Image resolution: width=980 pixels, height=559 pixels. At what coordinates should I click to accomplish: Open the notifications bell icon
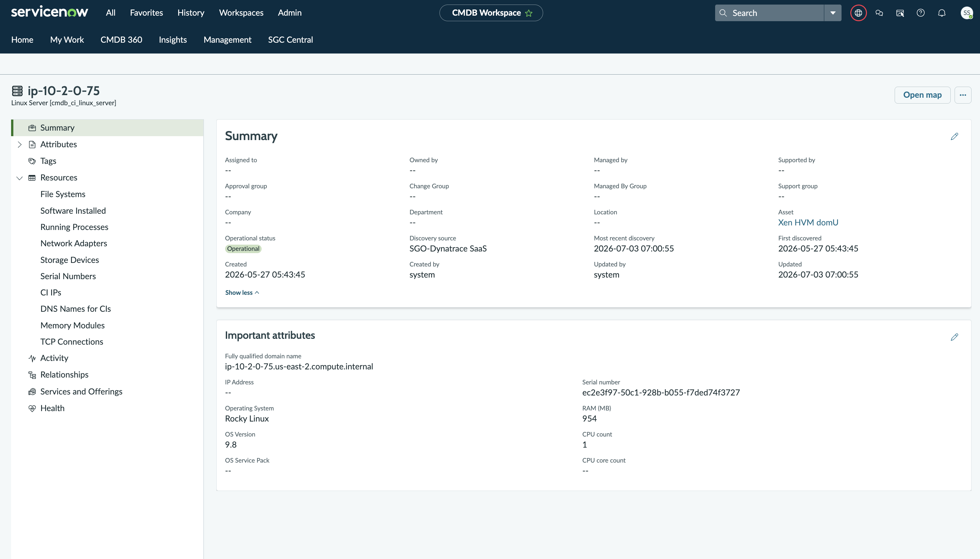tap(942, 13)
